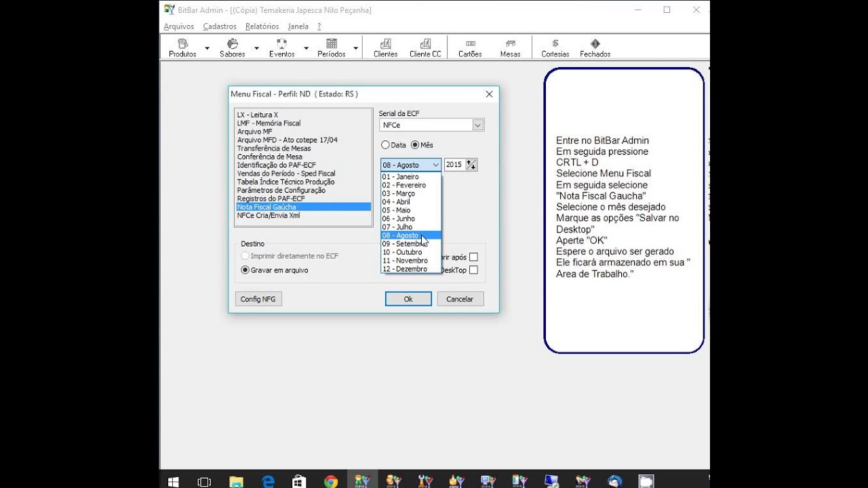The image size is (868, 488).
Task: Select Parâmetros de Configuração entry
Action: 303,190
